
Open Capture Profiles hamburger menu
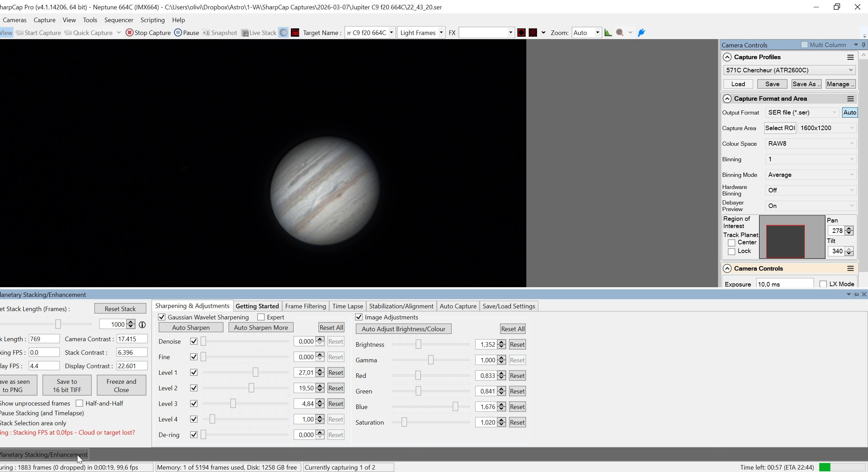[850, 57]
